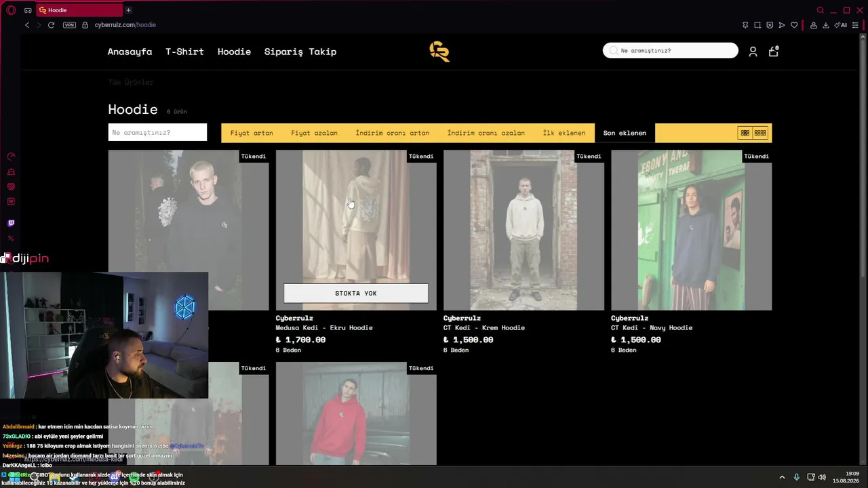Click Cyberrulz brand above Navy Hoodie
The height and width of the screenshot is (488, 868).
630,318
